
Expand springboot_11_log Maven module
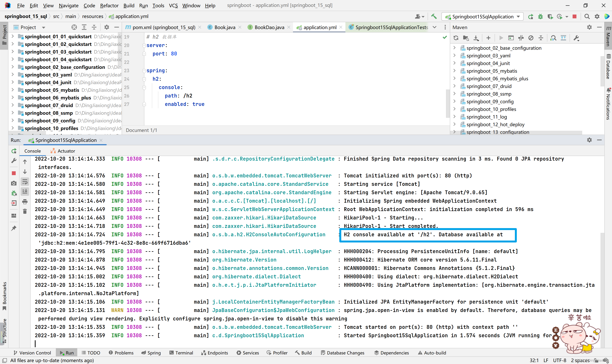[454, 116]
